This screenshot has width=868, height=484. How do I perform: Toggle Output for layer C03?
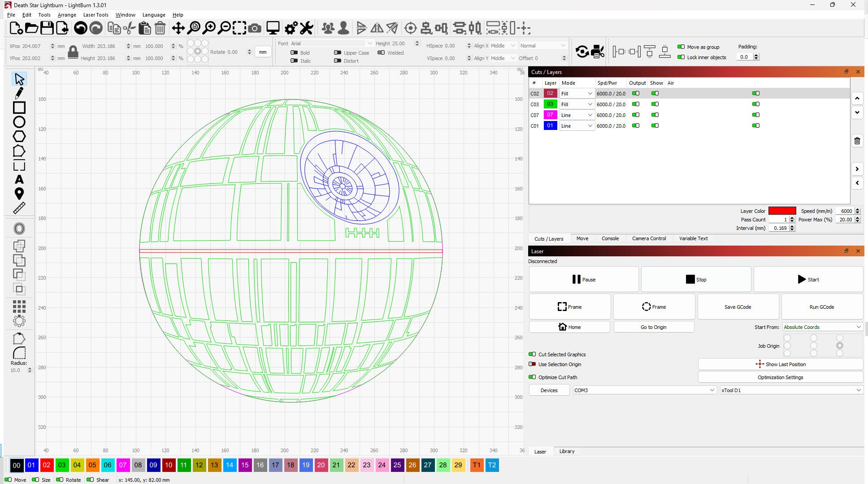tap(635, 104)
